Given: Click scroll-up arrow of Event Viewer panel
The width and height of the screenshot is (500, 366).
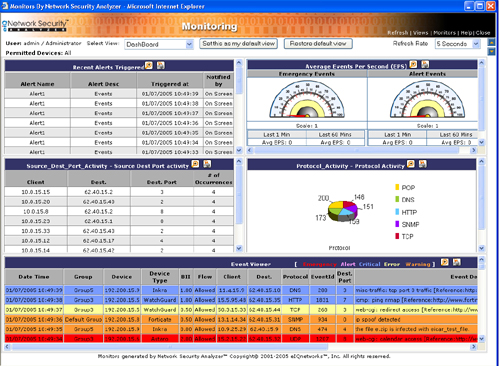Looking at the screenshot, I should [x=481, y=260].
